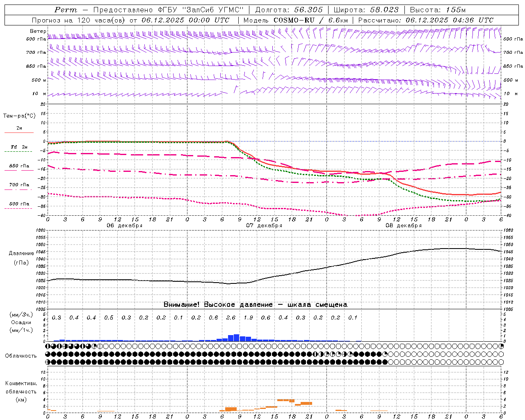Image resolution: width=525 pixels, height=420 pixels.
Task: Click the date label 06 декабря
Action: (125, 226)
